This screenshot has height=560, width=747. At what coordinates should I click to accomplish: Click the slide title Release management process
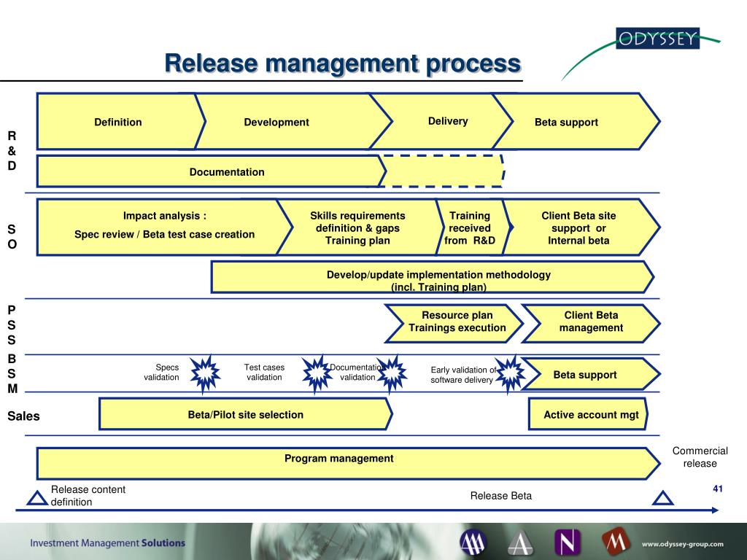(343, 63)
